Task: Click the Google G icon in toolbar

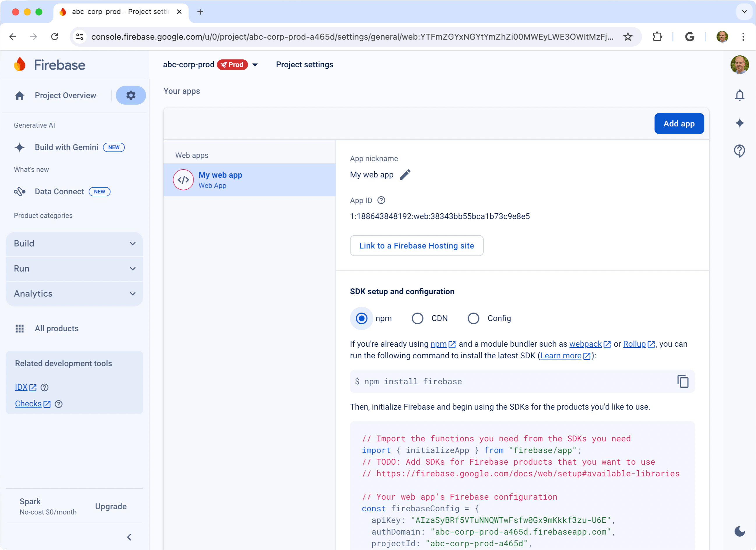Action: [689, 37]
